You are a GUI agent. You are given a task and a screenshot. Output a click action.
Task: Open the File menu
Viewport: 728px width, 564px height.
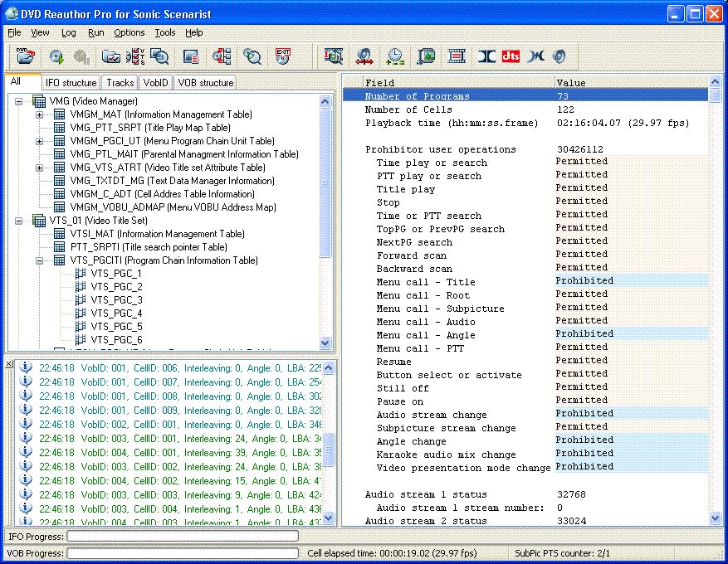pyautogui.click(x=14, y=32)
